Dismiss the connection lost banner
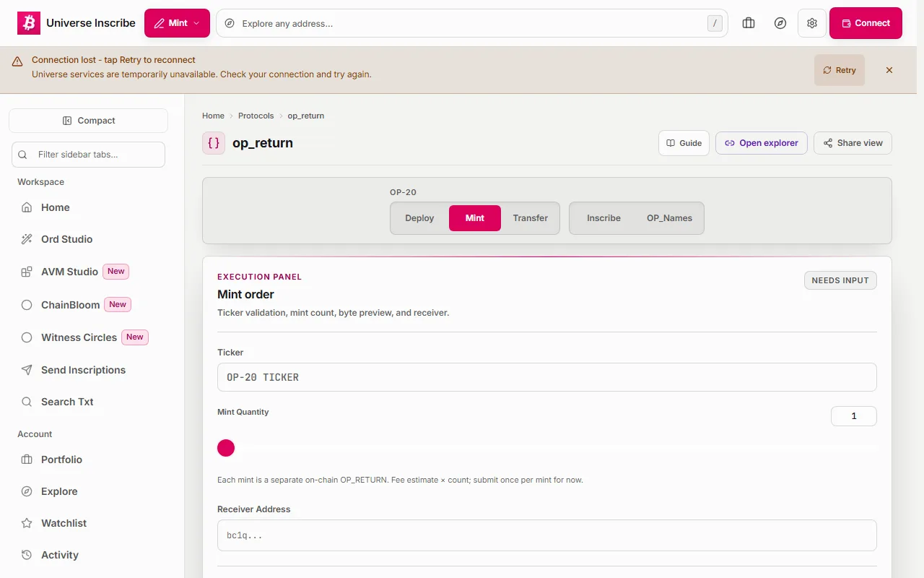 pyautogui.click(x=889, y=70)
